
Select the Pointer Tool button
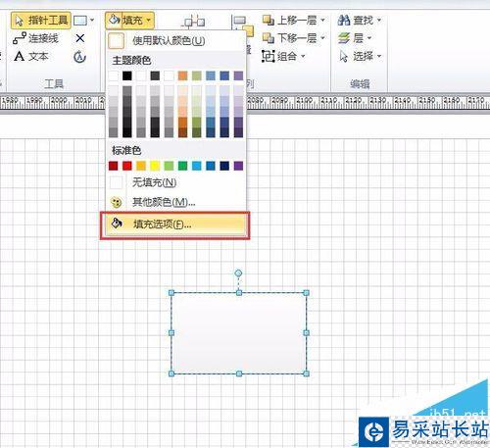(41, 21)
